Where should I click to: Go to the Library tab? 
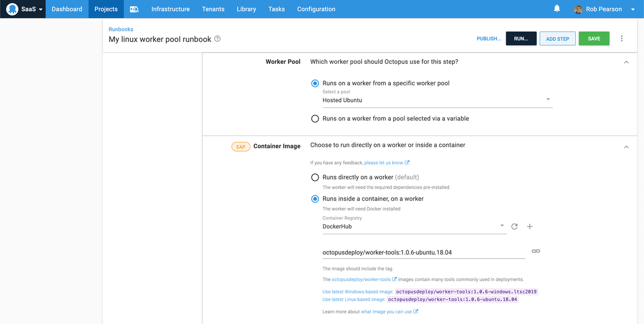[246, 9]
